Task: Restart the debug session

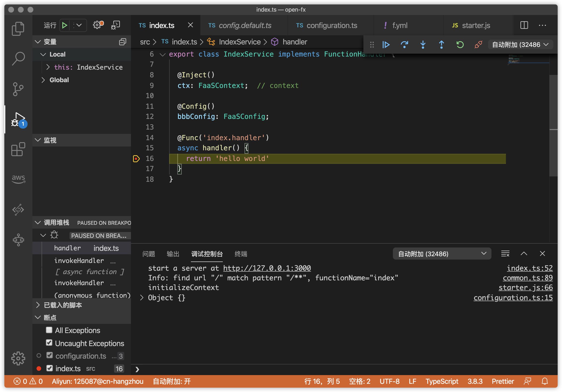Action: (460, 44)
